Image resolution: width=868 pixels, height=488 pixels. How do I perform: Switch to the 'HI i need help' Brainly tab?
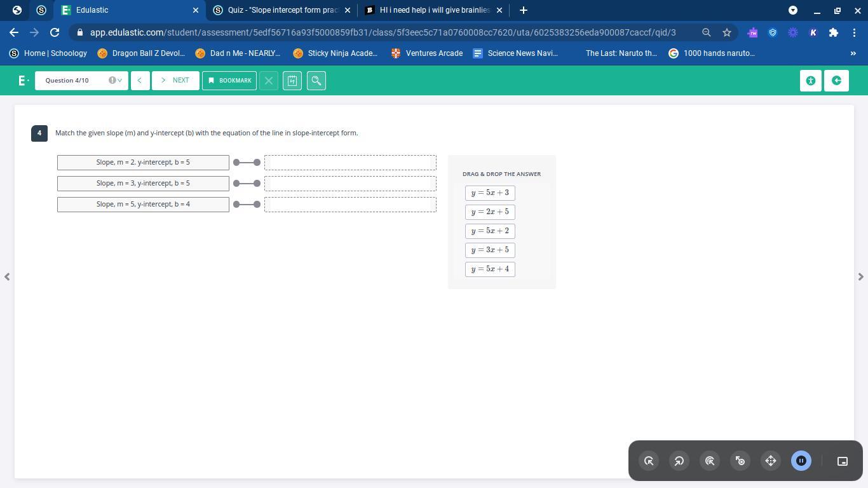tap(434, 10)
